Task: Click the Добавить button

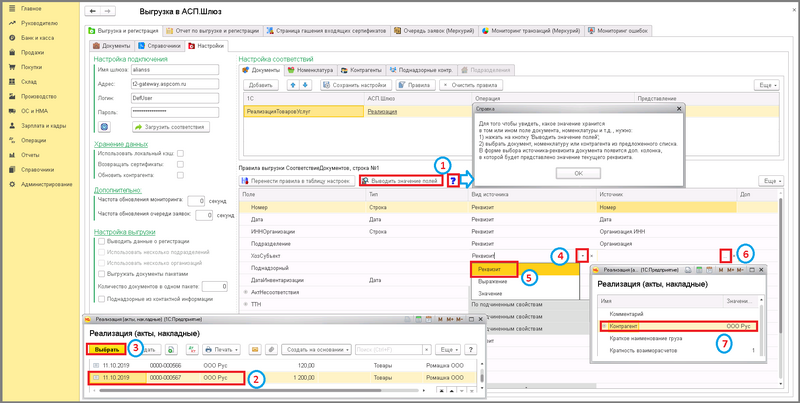Action: tap(261, 85)
